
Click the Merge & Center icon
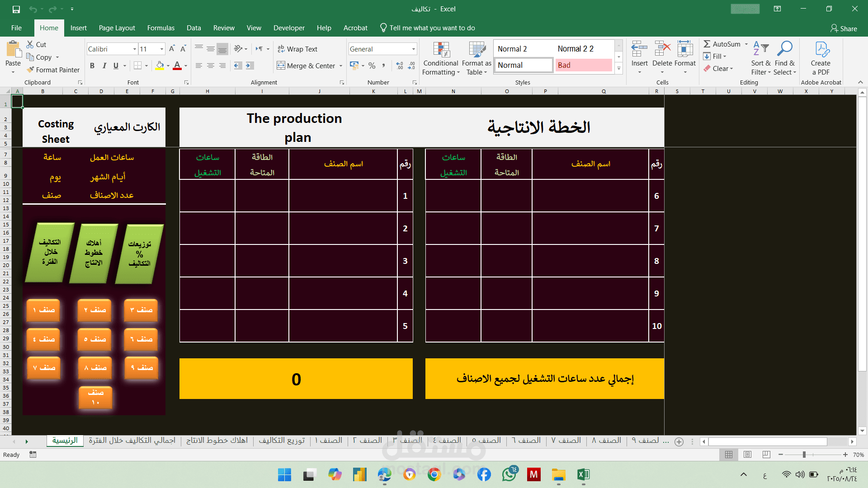coord(281,66)
